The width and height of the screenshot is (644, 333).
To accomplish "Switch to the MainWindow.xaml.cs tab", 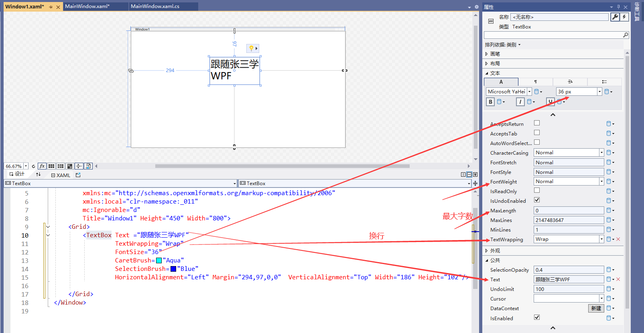I will (155, 6).
